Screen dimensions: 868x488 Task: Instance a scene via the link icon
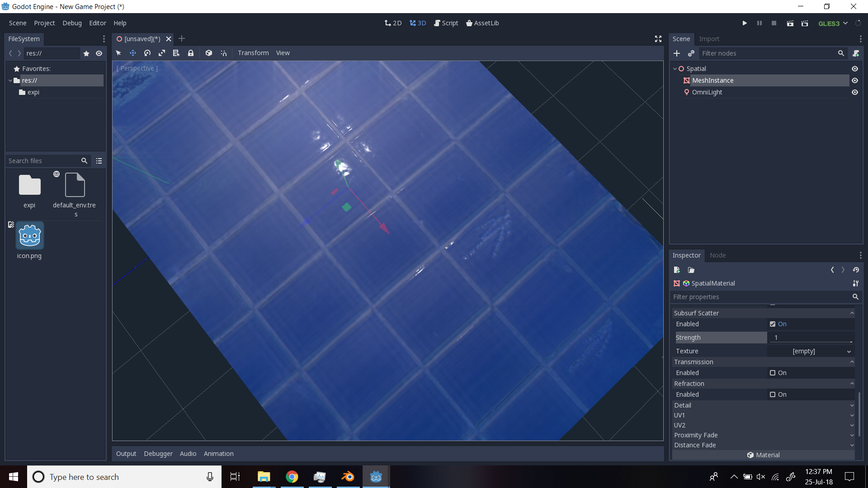coord(691,53)
